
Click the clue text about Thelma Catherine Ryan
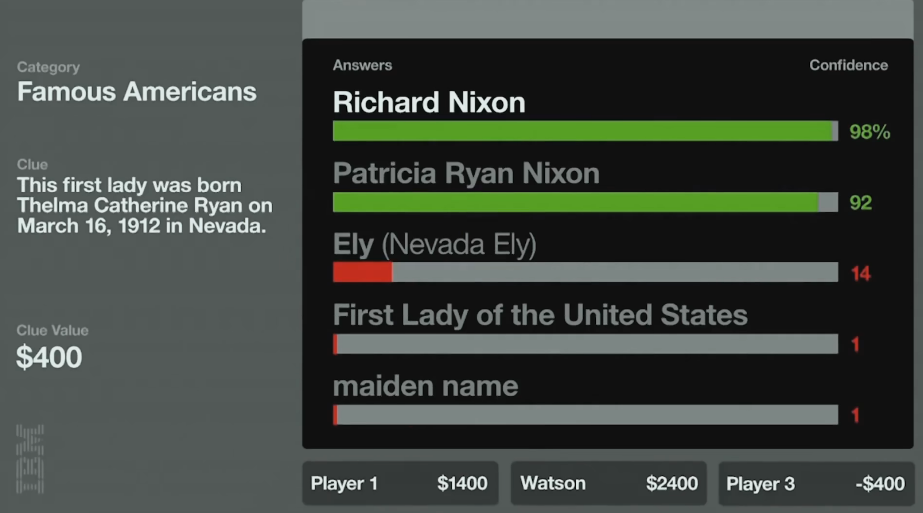point(144,206)
